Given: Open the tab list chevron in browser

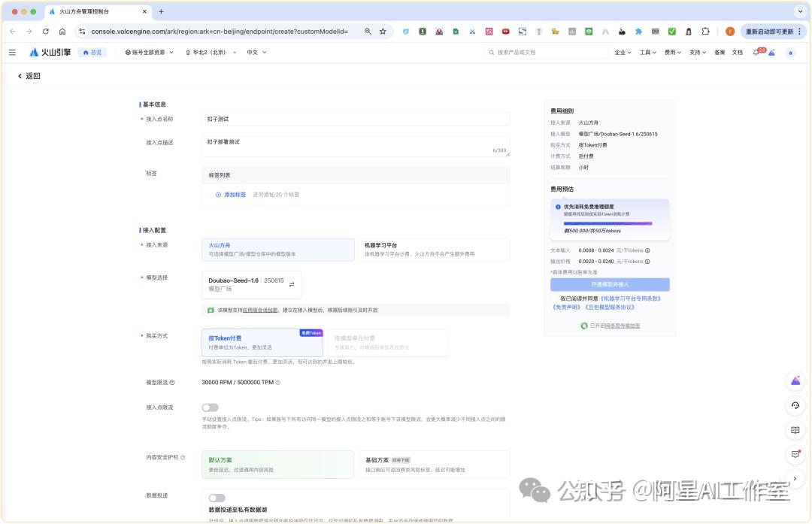Looking at the screenshot, I should (799, 11).
